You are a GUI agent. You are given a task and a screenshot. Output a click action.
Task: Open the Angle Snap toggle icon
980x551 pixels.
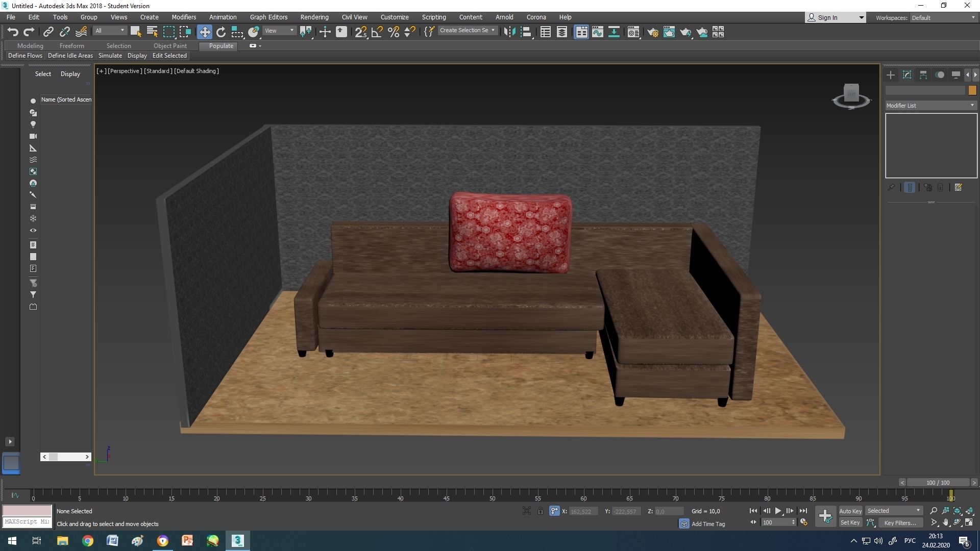377,32
